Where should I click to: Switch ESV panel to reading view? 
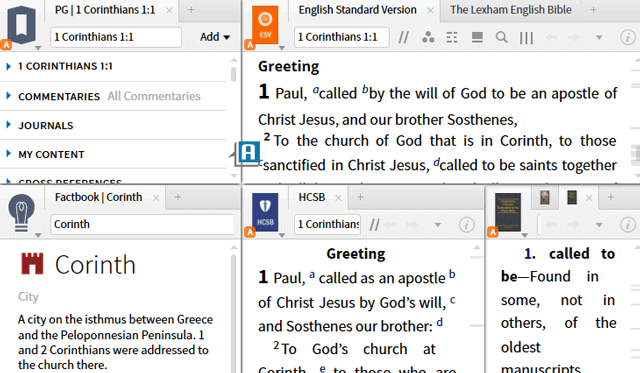point(477,38)
